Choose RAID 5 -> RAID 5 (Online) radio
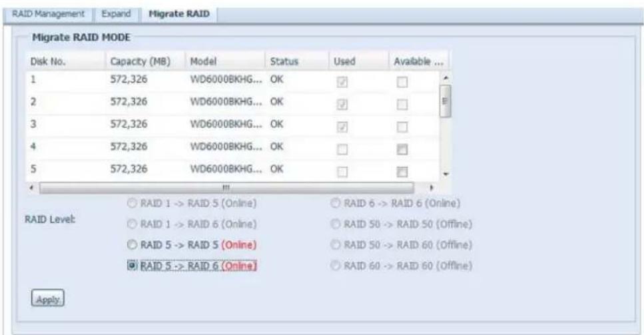The image size is (644, 335). pos(131,245)
